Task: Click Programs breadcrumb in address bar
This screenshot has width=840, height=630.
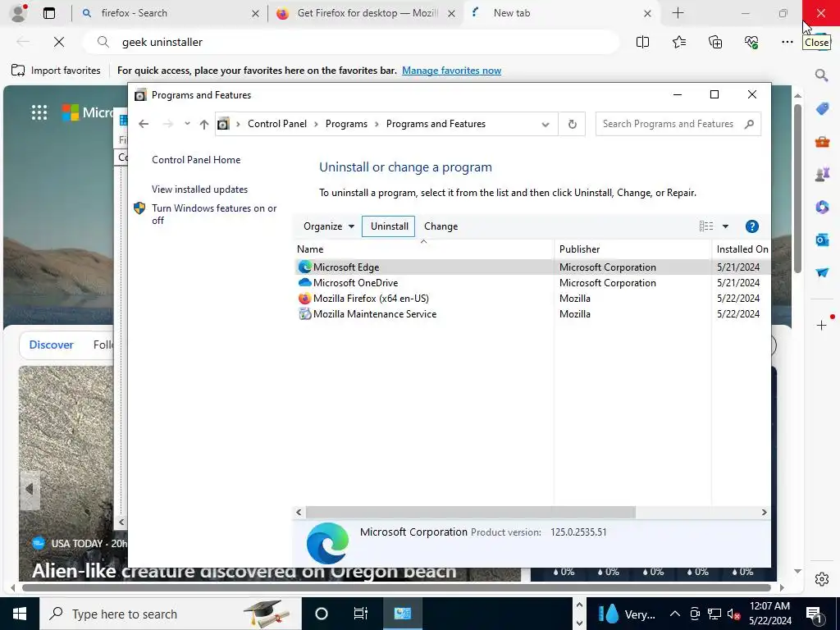Action: click(346, 125)
